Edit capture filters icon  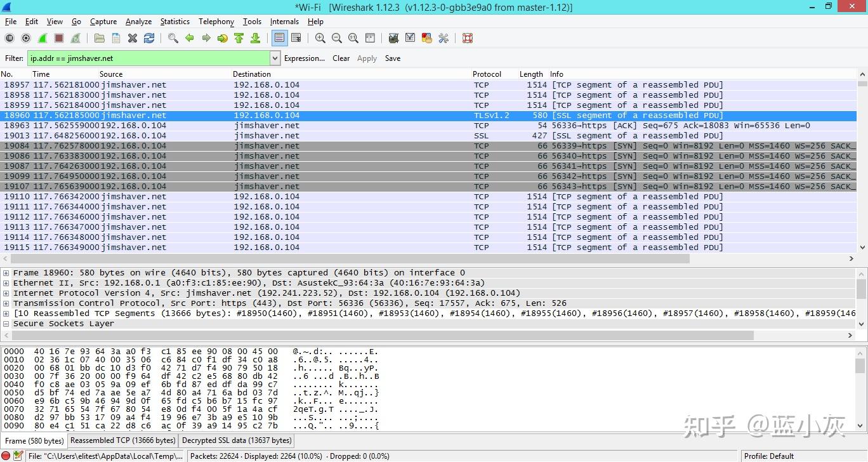point(393,38)
